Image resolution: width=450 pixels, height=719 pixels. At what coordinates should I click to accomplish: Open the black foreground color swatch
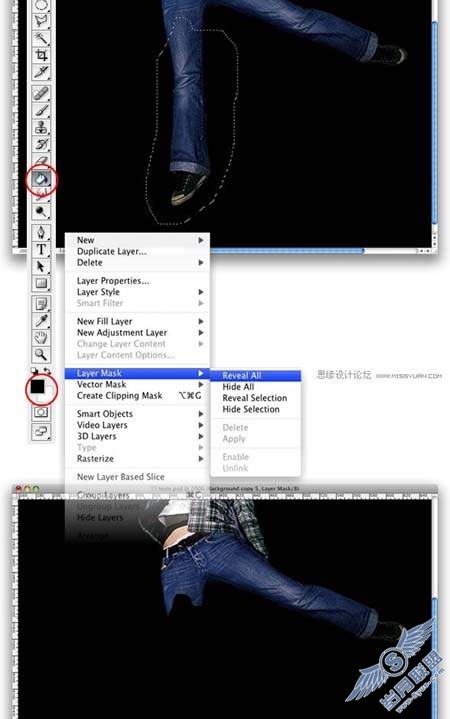pos(37,386)
